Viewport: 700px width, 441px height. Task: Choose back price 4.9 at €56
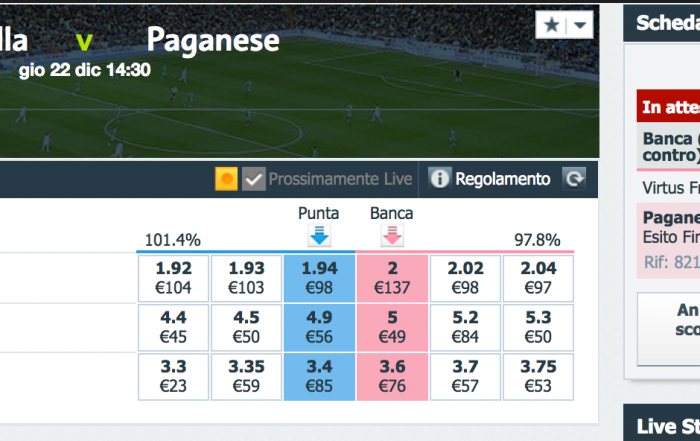point(320,328)
